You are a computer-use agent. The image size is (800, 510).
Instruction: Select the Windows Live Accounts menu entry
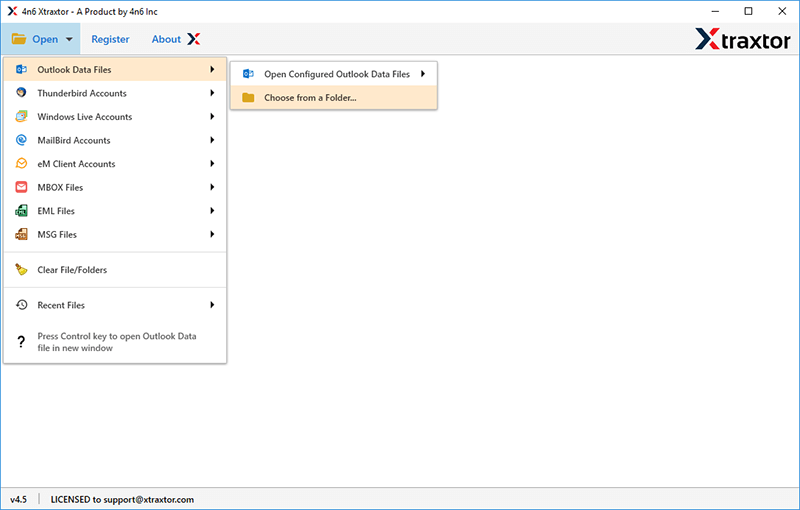pyautogui.click(x=115, y=116)
